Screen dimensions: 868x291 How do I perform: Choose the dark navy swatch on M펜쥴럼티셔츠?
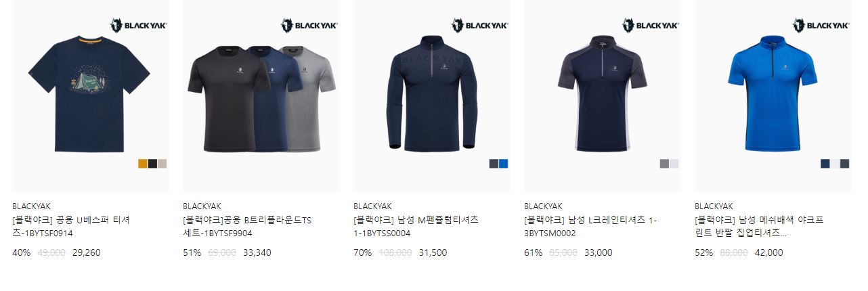(494, 164)
